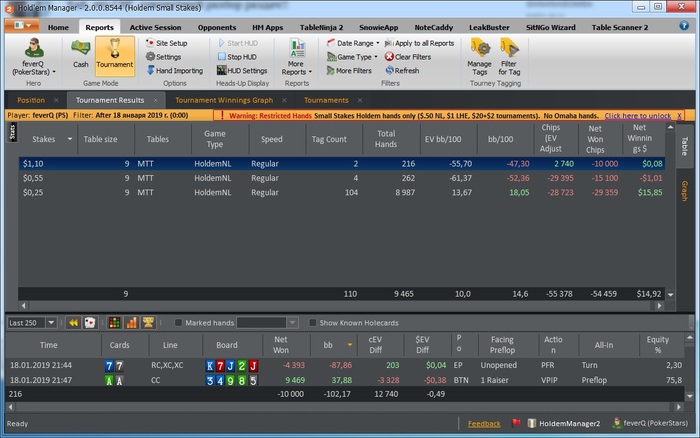Open the application menu button
The height and width of the screenshot is (438, 700).
(x=22, y=25)
